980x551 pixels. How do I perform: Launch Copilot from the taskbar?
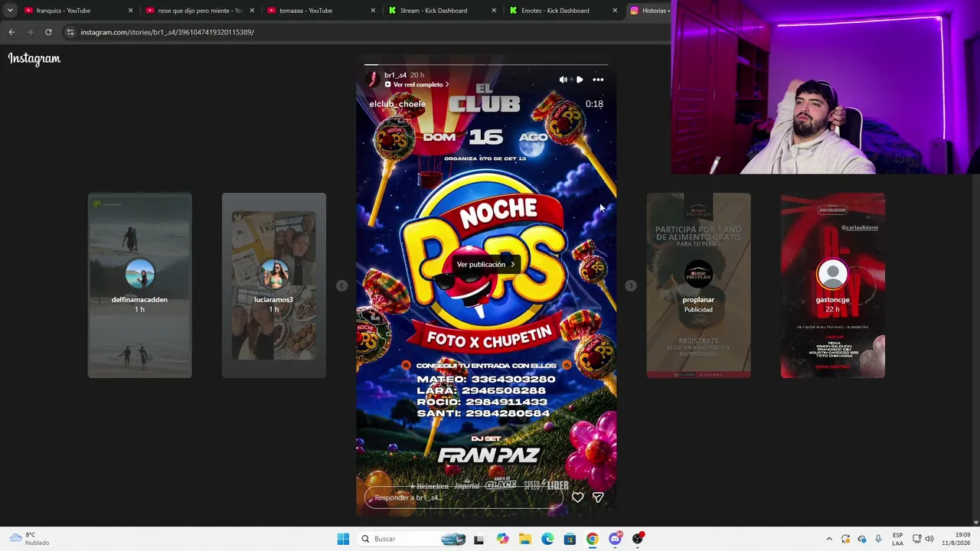pos(502,539)
